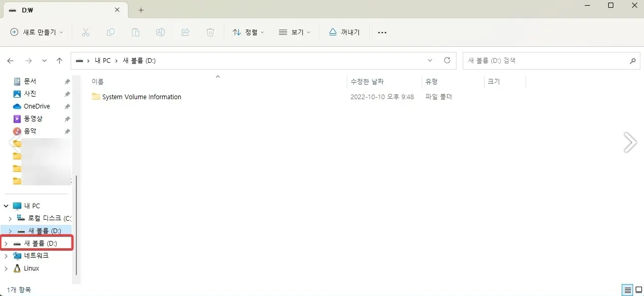Click the Paste clipboard icon
Viewport: 644px width, 296px height.
click(136, 32)
